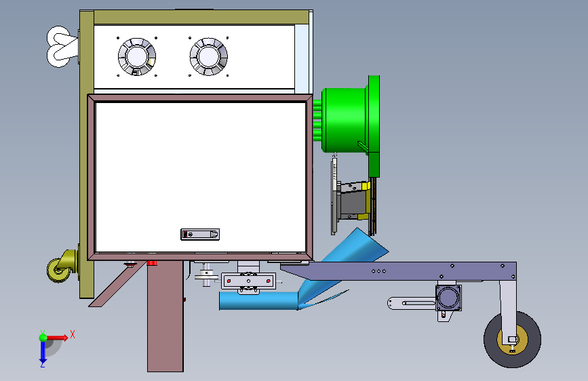Pick the square motor mount with circular face
The height and width of the screenshot is (381, 588).
click(448, 298)
